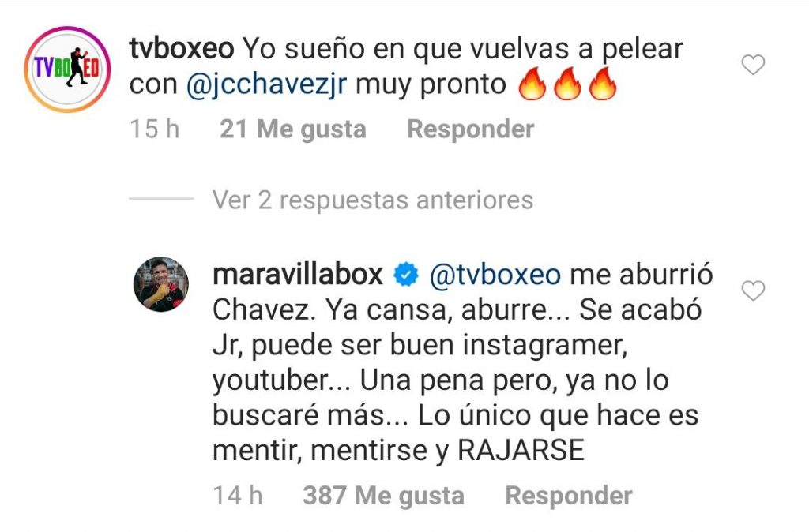The width and height of the screenshot is (809, 532).
Task: Like maravillabox's reply with heart icon
Action: (x=753, y=290)
